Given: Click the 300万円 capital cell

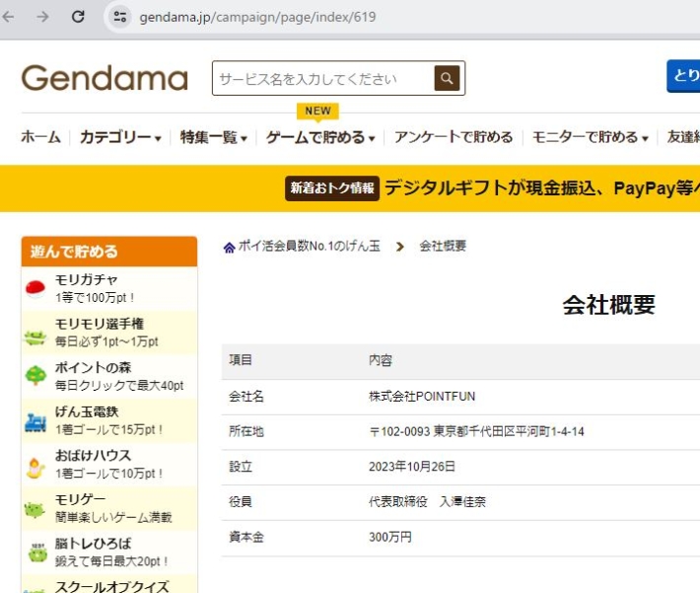Looking at the screenshot, I should (390, 537).
